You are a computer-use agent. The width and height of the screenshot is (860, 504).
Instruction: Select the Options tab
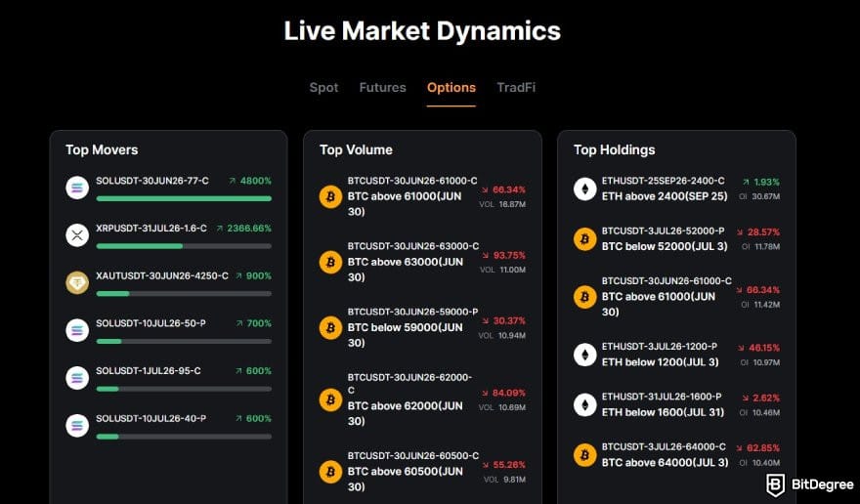451,88
